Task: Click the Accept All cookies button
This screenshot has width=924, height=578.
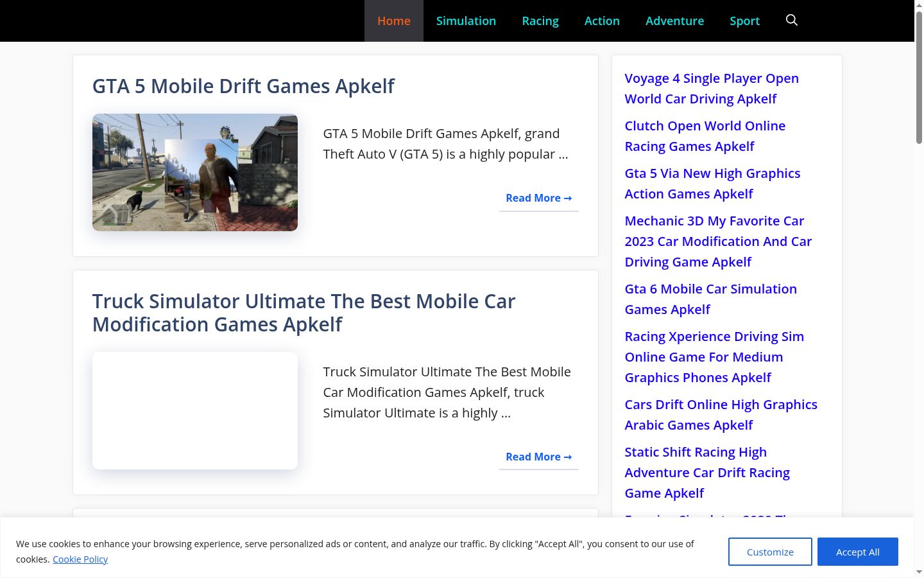Action: 857,552
